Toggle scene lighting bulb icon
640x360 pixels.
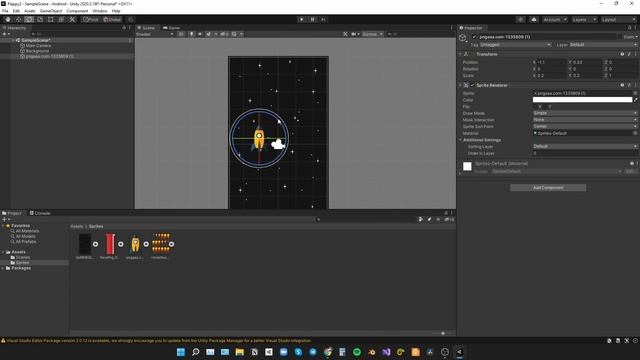pyautogui.click(x=191, y=34)
